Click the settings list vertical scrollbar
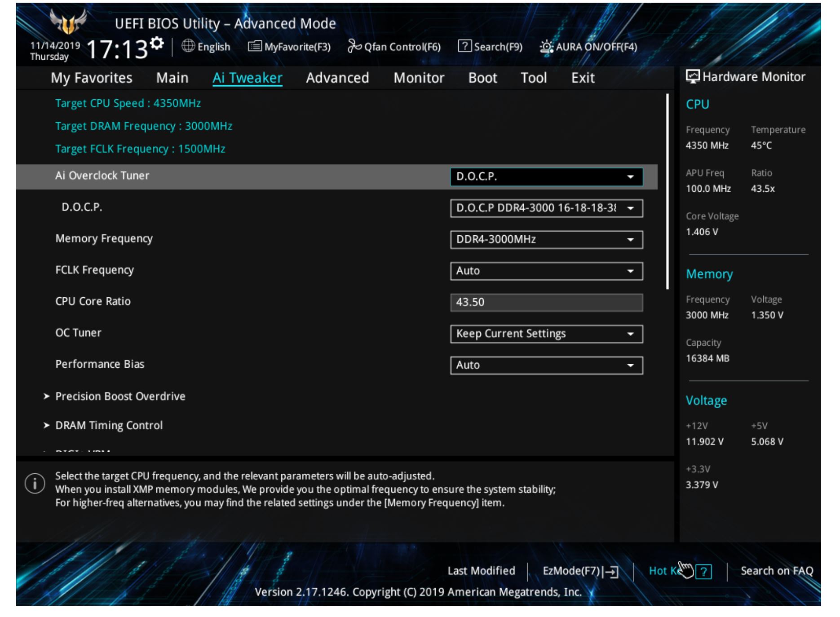840x617 pixels. (668, 191)
